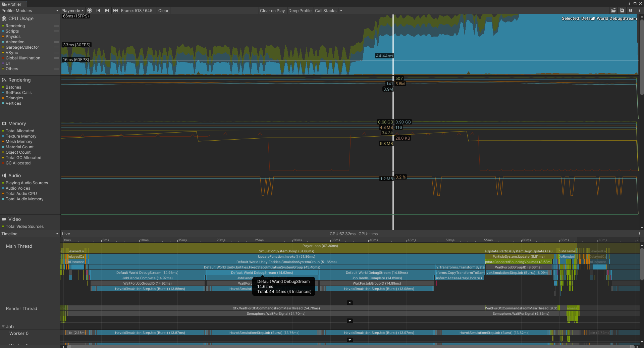
Task: Toggle the record profiling button
Action: pos(90,10)
